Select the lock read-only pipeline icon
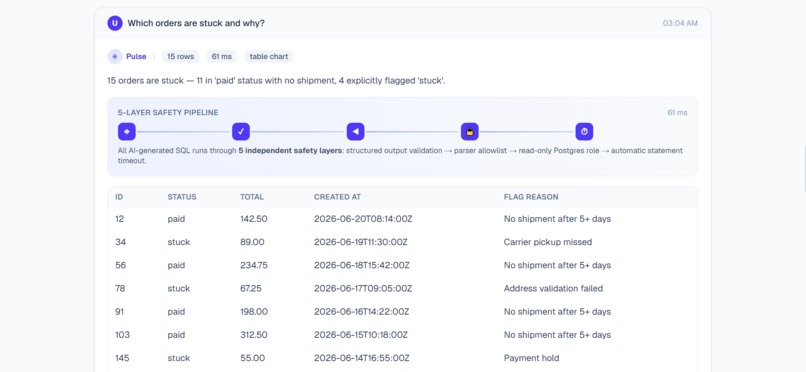806x372 pixels. pos(470,132)
